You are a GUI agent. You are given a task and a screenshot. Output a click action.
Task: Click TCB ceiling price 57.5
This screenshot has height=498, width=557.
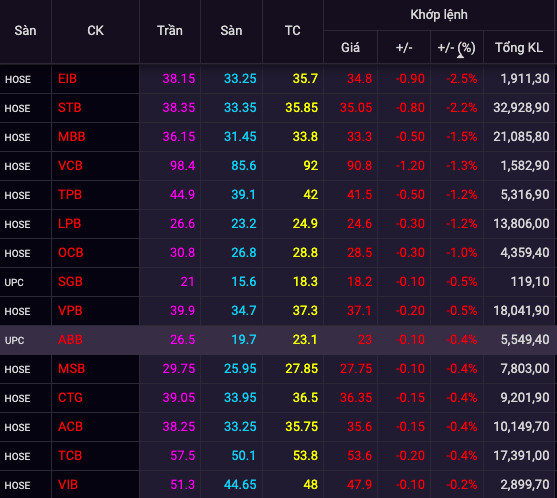tap(183, 456)
